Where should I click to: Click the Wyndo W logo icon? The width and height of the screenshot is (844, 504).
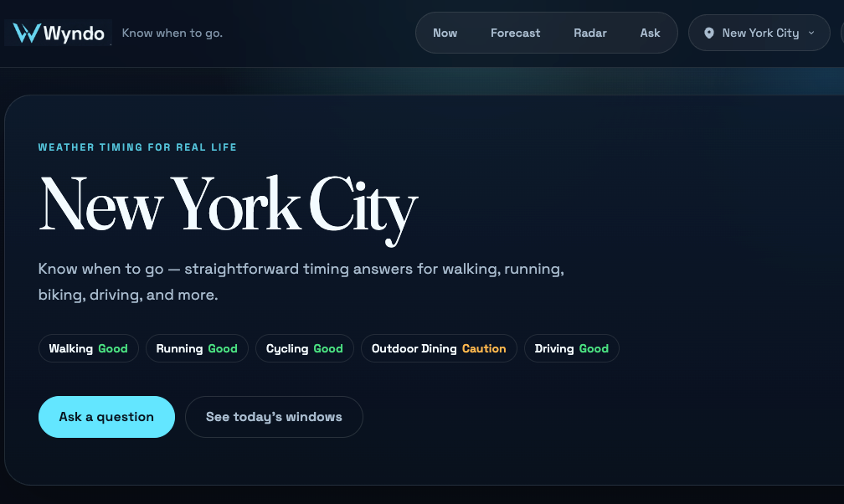coord(26,33)
